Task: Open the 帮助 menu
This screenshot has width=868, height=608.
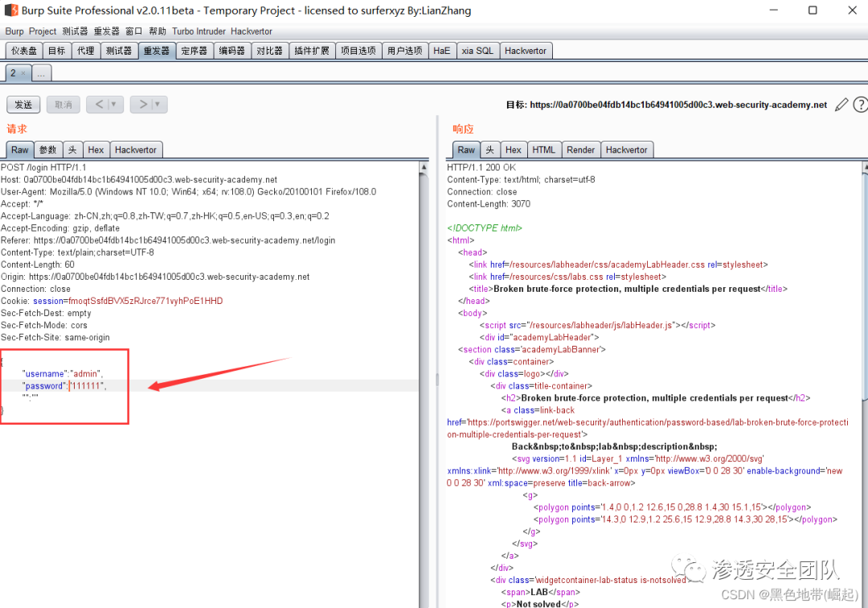Action: [158, 31]
